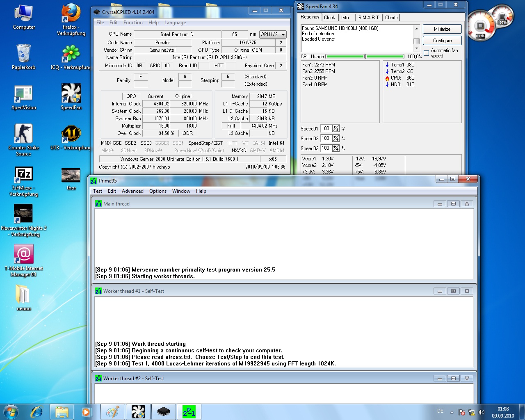Open the Computer desktop icon
The height and width of the screenshot is (420, 525).
point(24,17)
